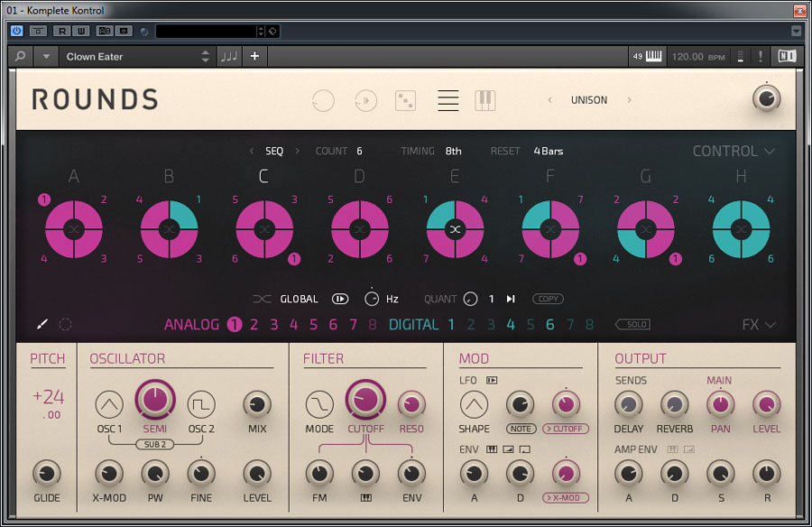
Task: Select DIGITAL sound slot 4
Action: coord(511,325)
